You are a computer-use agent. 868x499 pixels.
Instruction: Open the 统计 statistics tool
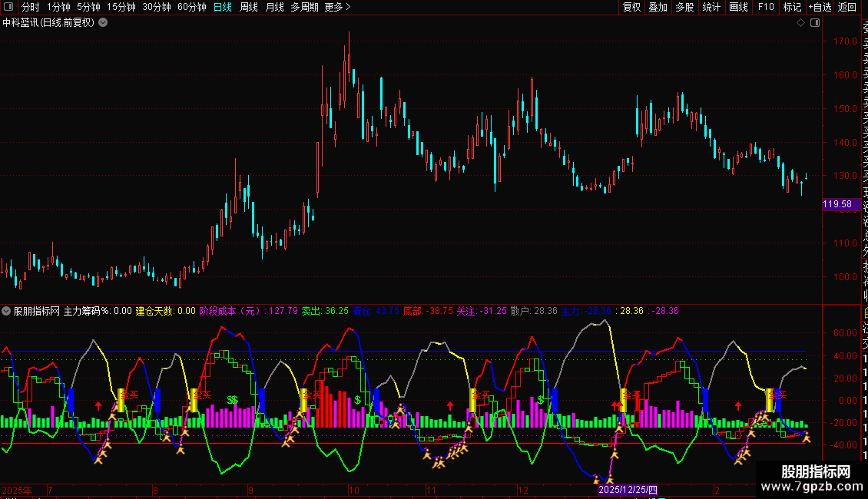(x=711, y=7)
